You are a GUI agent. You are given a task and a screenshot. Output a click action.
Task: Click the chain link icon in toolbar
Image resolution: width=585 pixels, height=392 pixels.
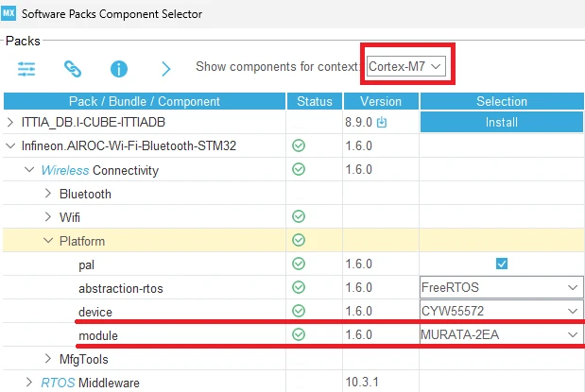tap(73, 68)
